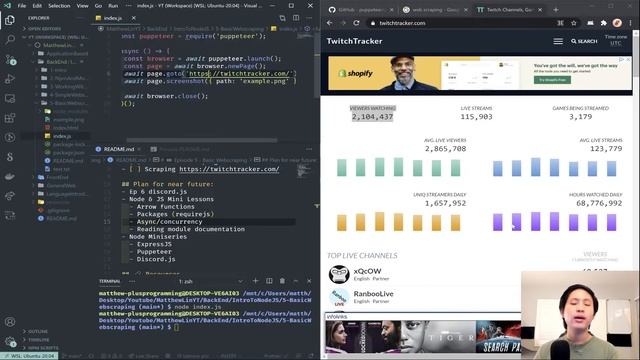Go back in Chrome browser
This screenshot has height=360, width=640.
[329, 23]
